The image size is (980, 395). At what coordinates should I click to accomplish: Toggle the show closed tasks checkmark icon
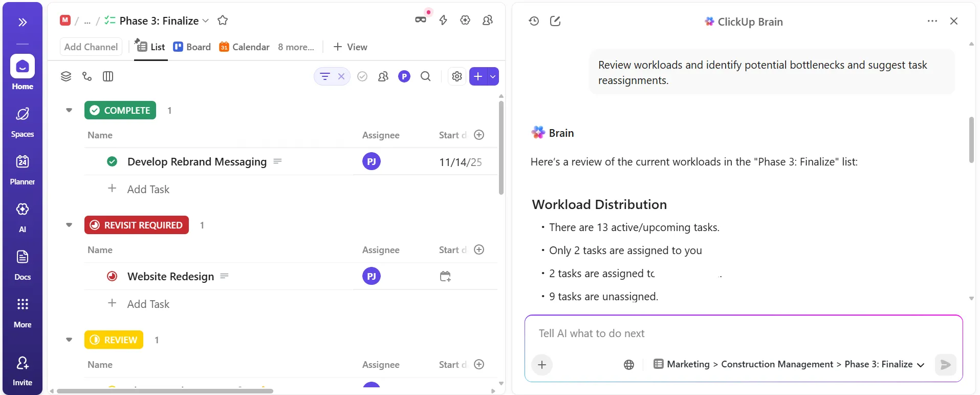(362, 76)
